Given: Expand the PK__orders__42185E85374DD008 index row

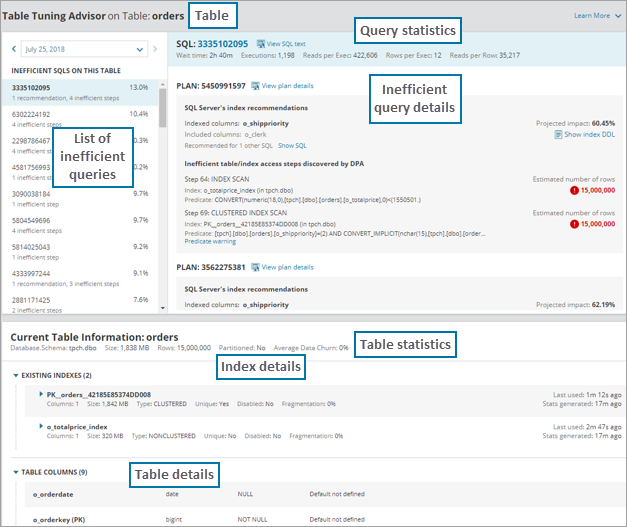Looking at the screenshot, I should 41,395.
